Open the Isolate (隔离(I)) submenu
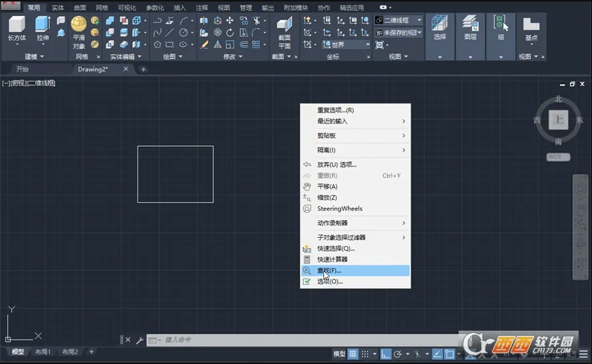This screenshot has width=592, height=364. 355,150
